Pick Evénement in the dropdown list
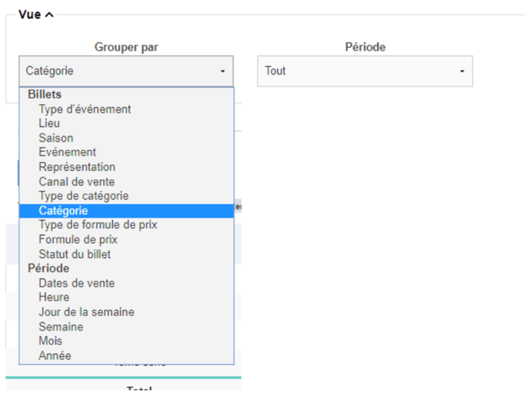This screenshot has height=398, width=532. pos(67,153)
